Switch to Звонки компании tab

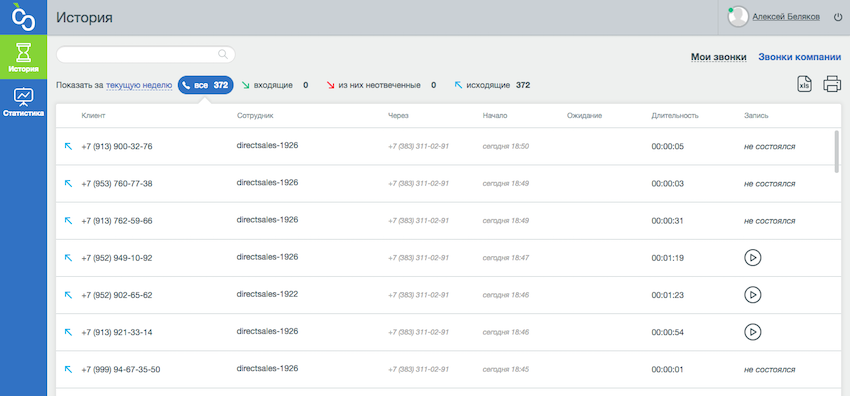coord(800,57)
